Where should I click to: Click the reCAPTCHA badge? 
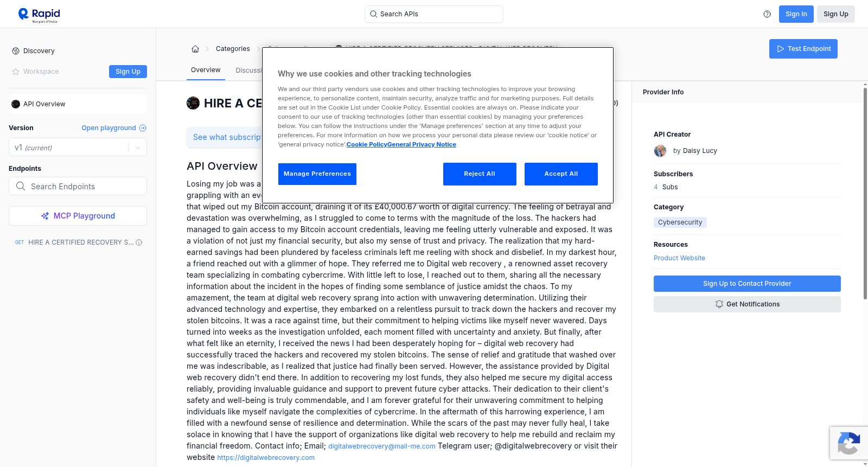pyautogui.click(x=848, y=443)
